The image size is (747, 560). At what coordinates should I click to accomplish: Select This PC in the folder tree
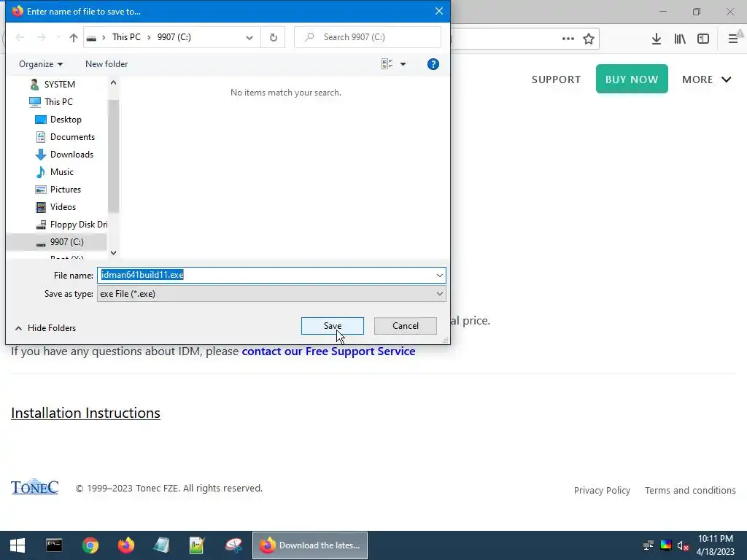point(58,102)
